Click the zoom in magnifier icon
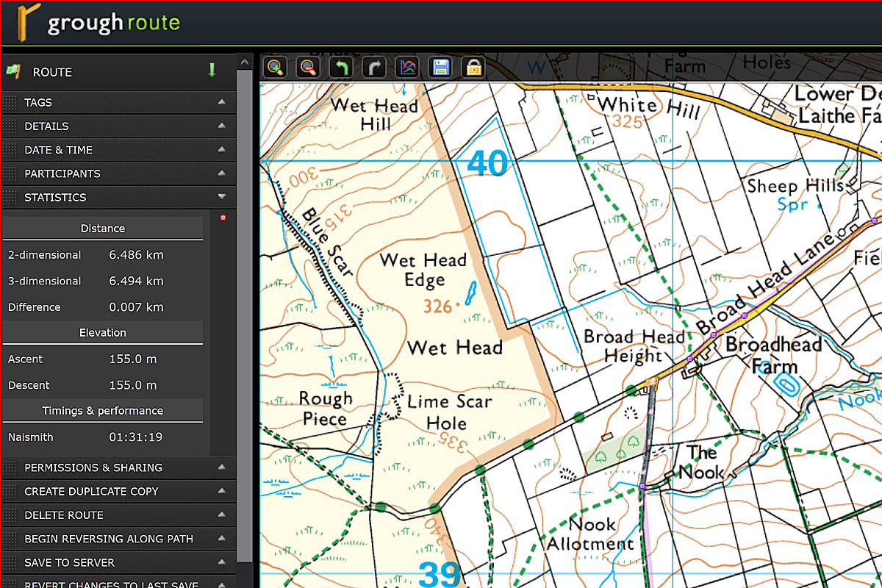 pyautogui.click(x=276, y=68)
